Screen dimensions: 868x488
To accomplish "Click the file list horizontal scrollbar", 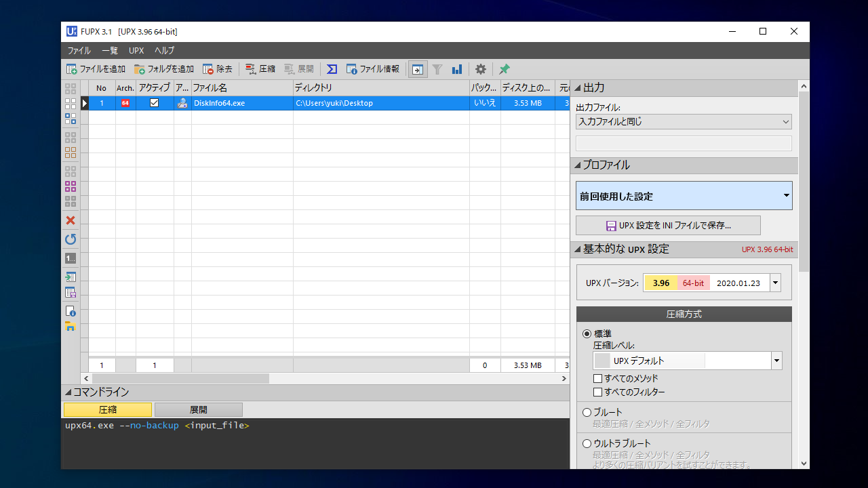I will point(180,378).
